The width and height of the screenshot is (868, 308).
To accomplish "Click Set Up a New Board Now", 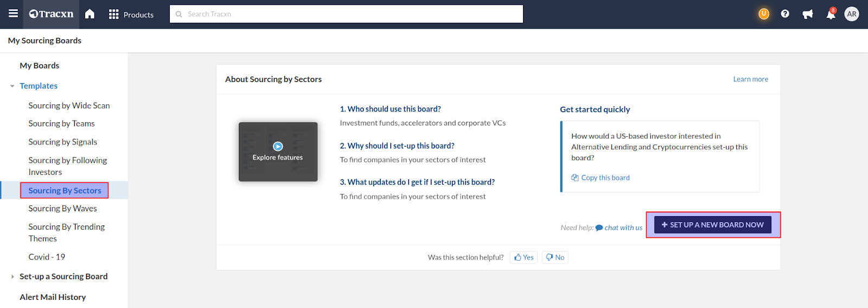I will pyautogui.click(x=712, y=225).
